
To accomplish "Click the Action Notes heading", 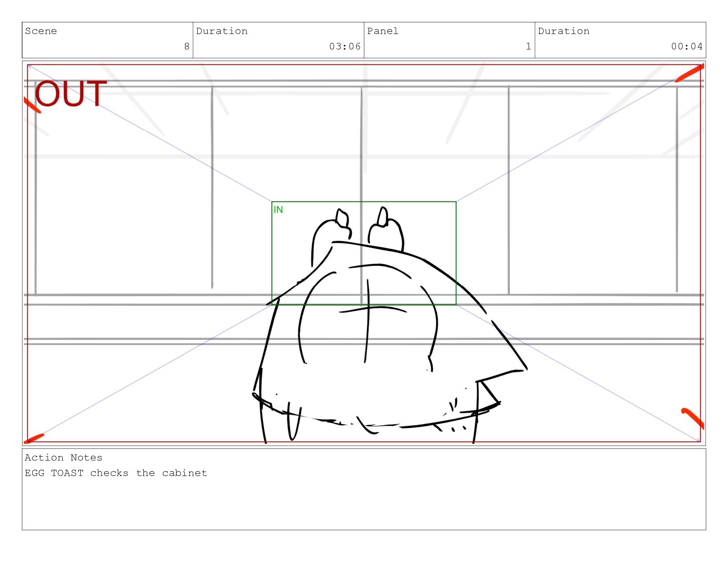I will [x=64, y=457].
